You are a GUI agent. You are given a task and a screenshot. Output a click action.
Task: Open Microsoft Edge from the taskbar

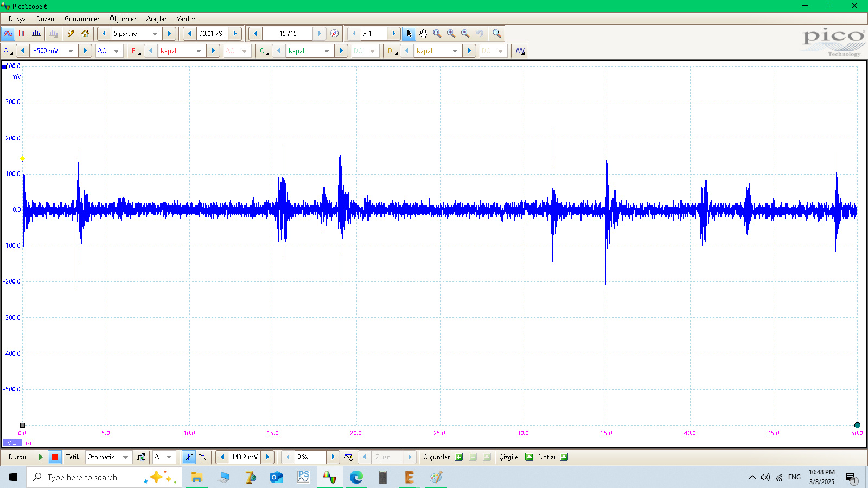point(356,477)
